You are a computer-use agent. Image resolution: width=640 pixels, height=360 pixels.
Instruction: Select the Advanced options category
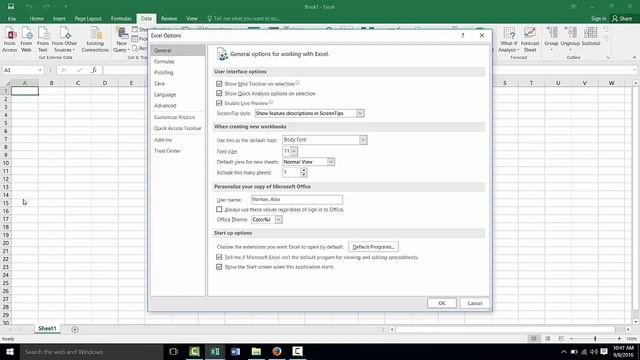[165, 106]
